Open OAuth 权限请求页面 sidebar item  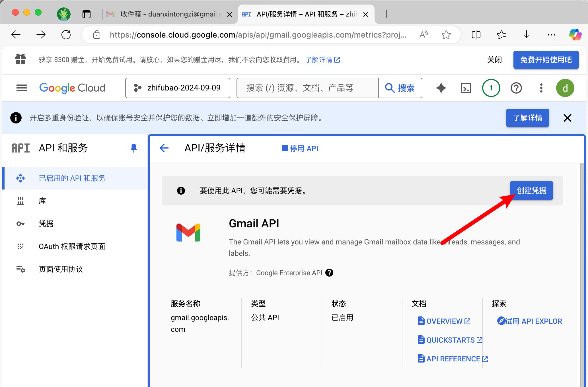(x=72, y=246)
